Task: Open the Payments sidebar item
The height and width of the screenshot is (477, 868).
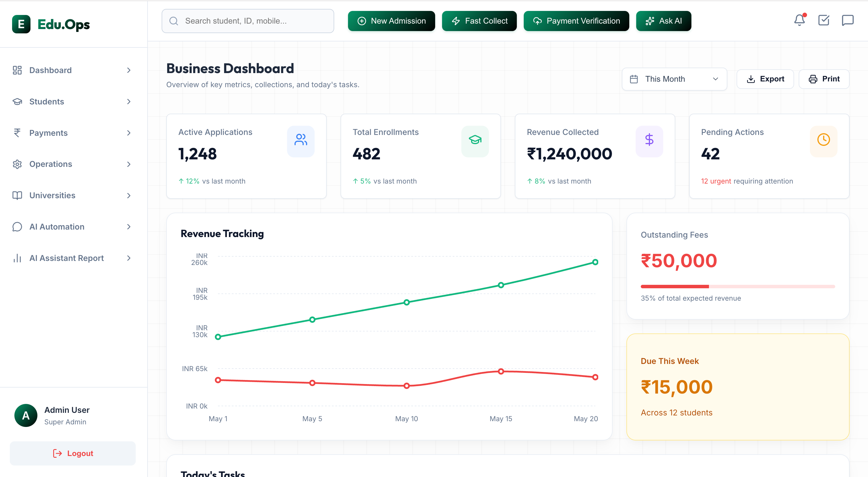Action: click(72, 133)
